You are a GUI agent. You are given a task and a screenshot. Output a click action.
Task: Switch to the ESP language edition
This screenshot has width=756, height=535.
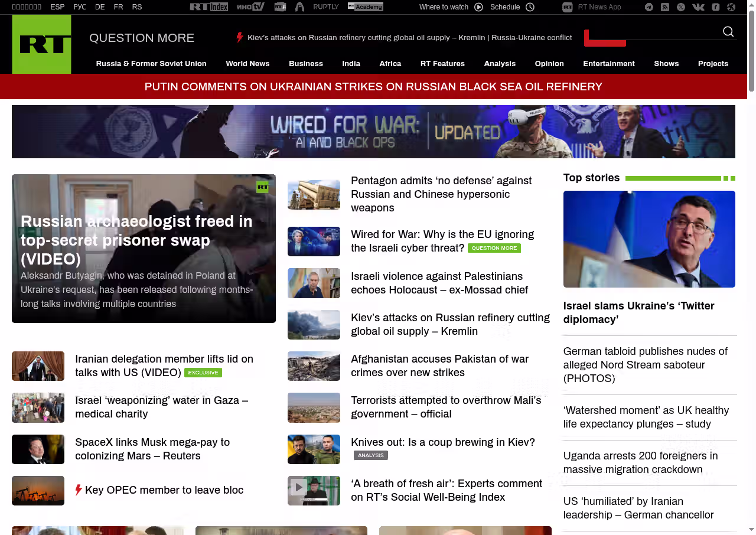point(57,7)
